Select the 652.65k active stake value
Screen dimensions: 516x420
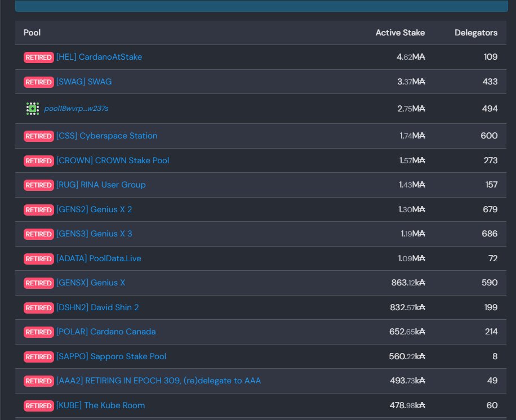click(407, 332)
